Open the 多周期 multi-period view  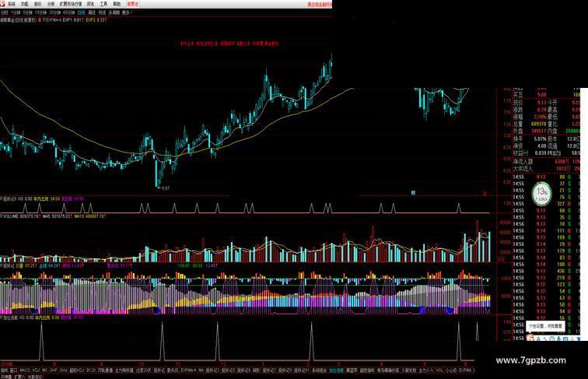coord(114,12)
